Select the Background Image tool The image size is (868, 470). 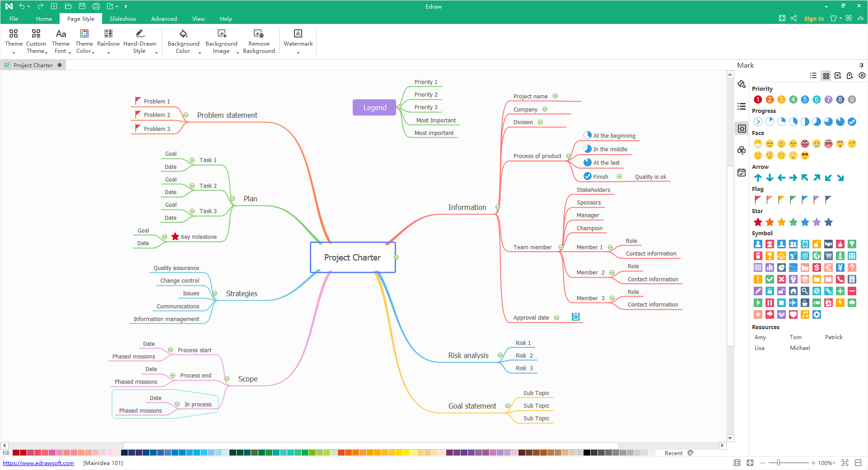point(221,34)
